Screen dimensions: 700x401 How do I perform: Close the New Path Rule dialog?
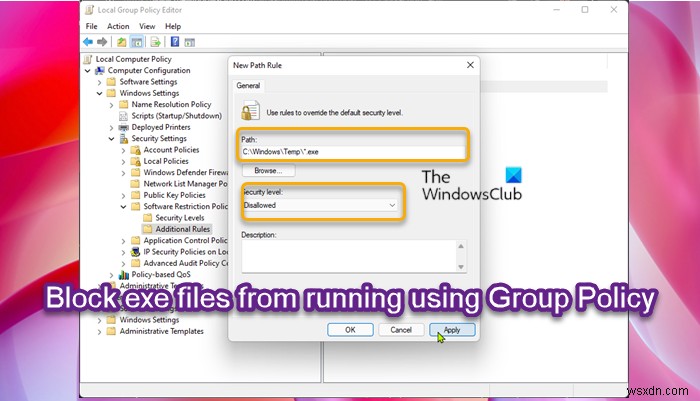[x=470, y=65]
